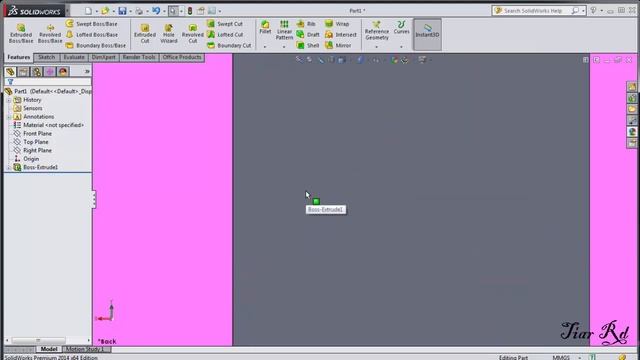Add a Rib feature

306,24
